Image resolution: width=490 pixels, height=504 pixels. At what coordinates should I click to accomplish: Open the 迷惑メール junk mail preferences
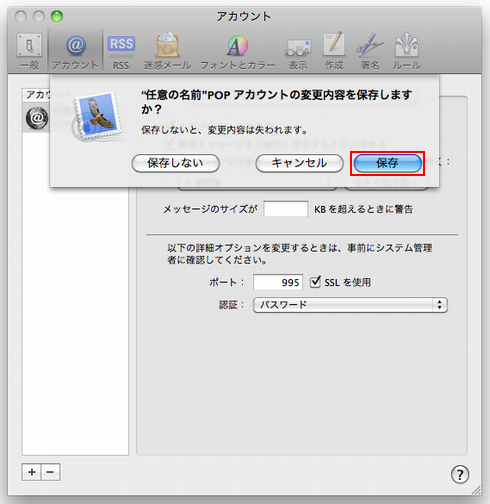[x=167, y=51]
